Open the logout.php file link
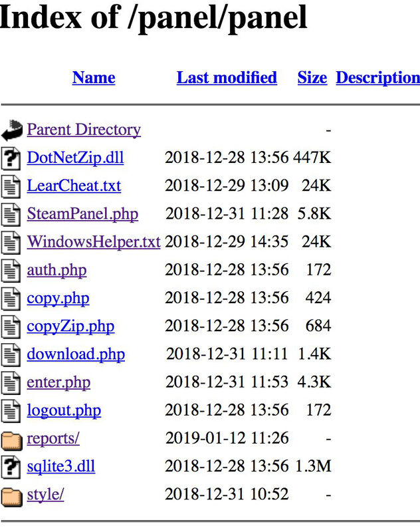 64,410
